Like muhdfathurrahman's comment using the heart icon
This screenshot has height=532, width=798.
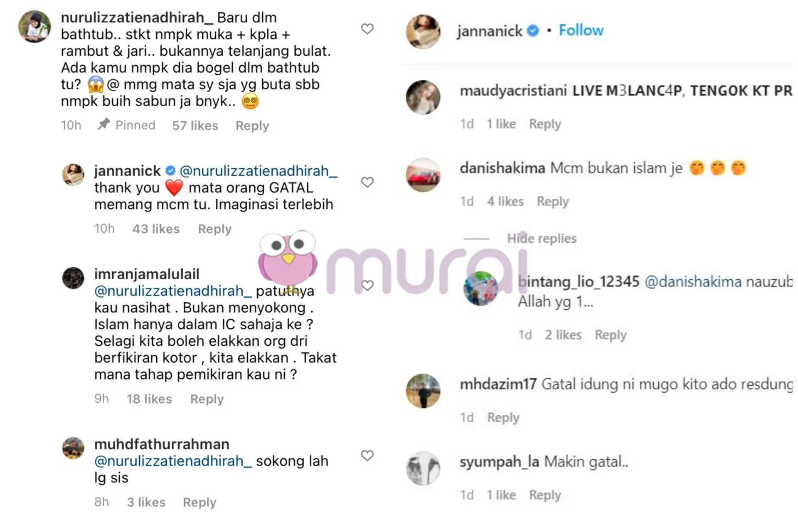click(367, 456)
